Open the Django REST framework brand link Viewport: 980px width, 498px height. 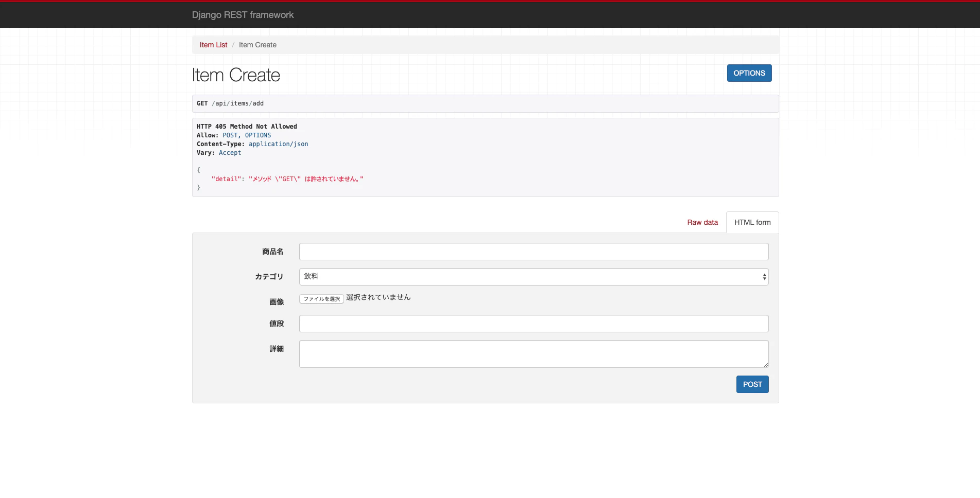pos(243,15)
